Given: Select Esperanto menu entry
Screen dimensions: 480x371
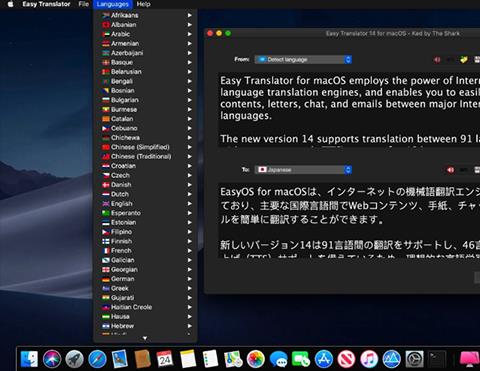Looking at the screenshot, I should [x=145, y=213].
